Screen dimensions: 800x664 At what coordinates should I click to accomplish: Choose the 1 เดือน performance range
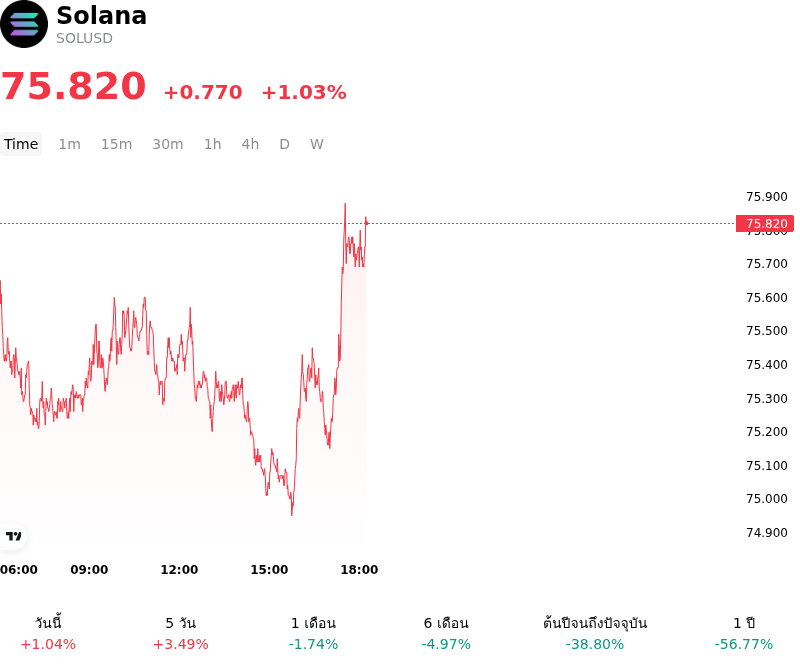click(x=313, y=633)
